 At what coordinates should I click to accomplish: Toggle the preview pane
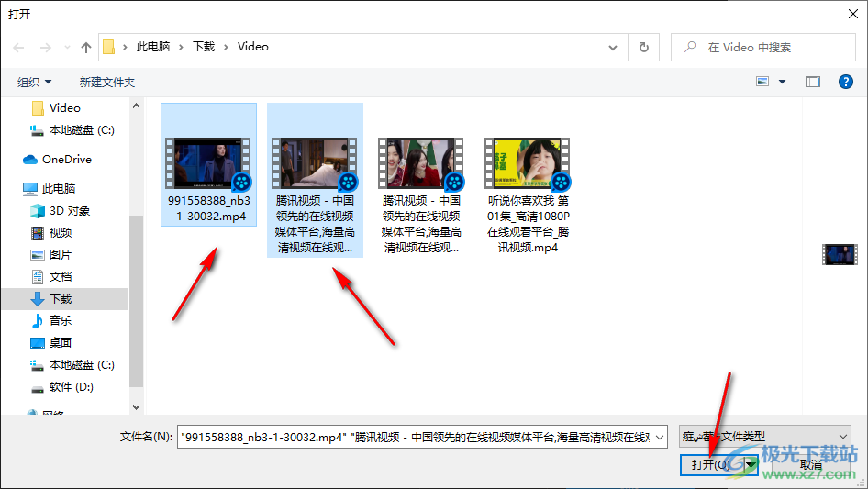point(813,82)
